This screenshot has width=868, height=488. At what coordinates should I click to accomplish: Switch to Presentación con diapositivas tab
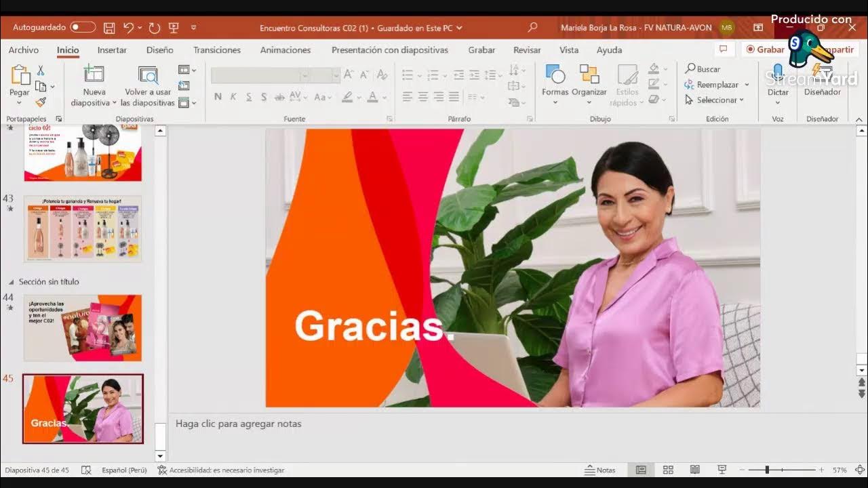(x=390, y=50)
